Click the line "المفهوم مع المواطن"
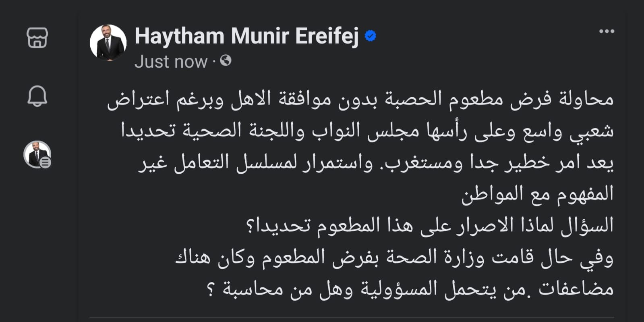 tap(537, 194)
